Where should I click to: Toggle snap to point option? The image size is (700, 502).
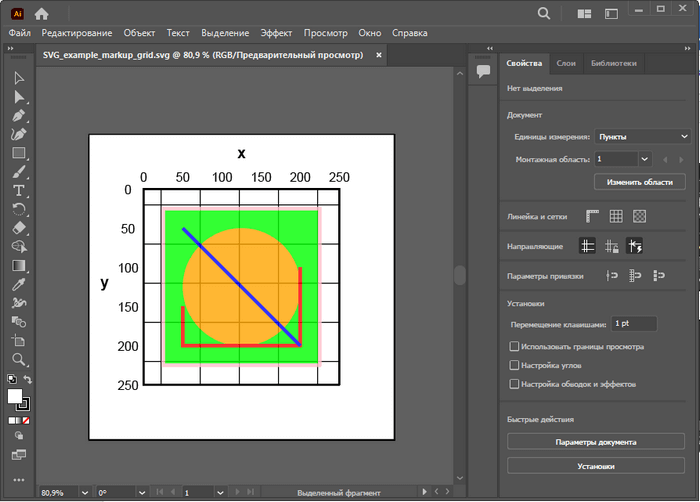point(612,276)
